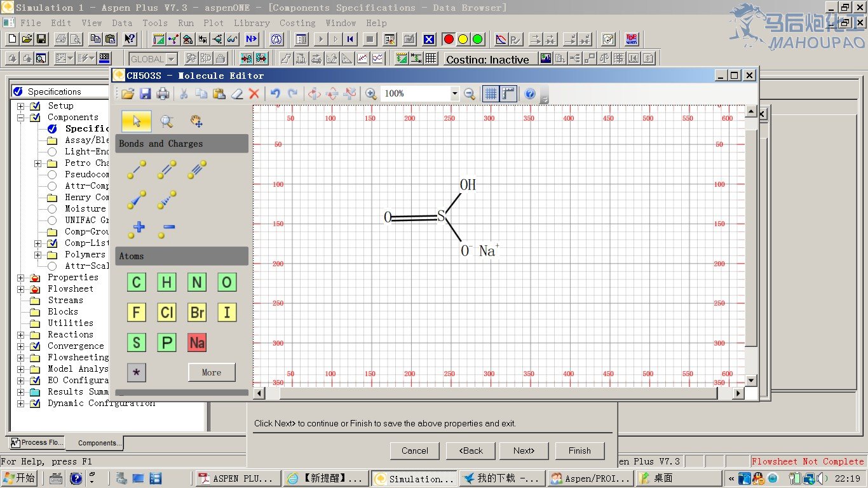This screenshot has height=488, width=868.
Task: Expand the Properties tree node
Action: (x=21, y=278)
